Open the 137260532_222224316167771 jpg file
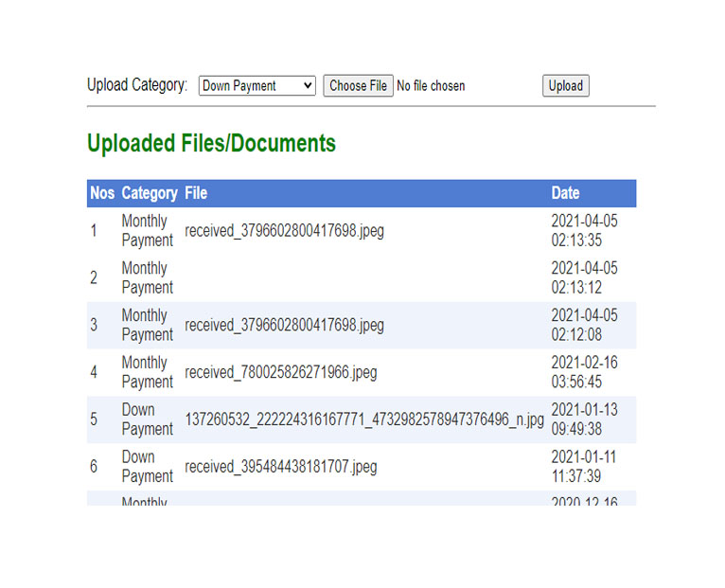The image size is (725, 588). (x=364, y=419)
